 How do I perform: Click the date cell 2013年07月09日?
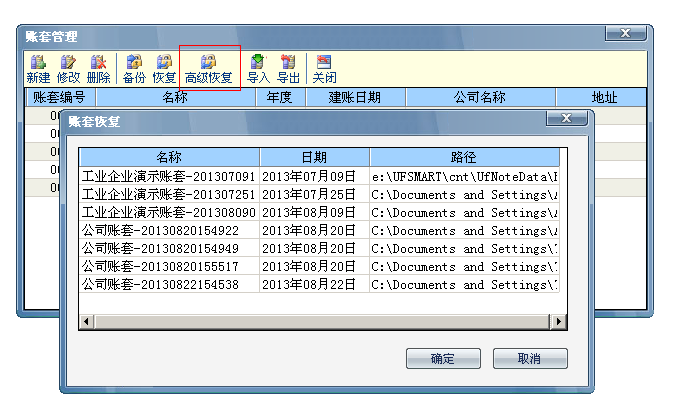[x=314, y=176]
